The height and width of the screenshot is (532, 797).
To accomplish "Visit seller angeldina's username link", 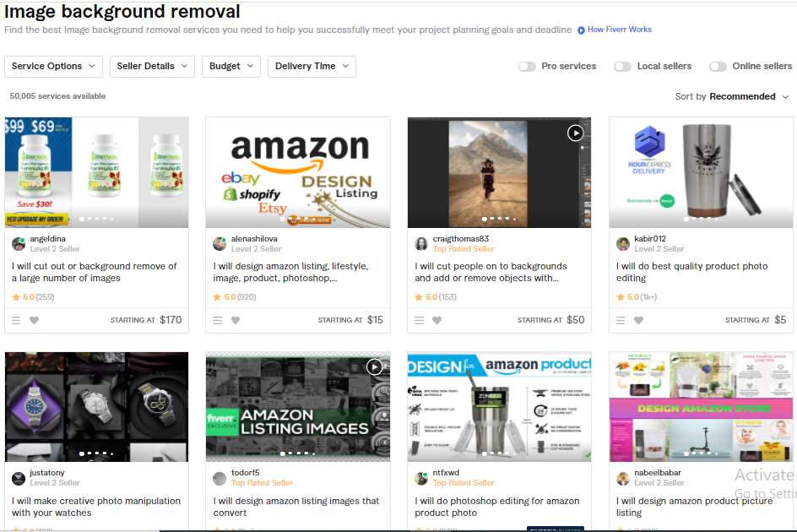I will click(x=47, y=238).
